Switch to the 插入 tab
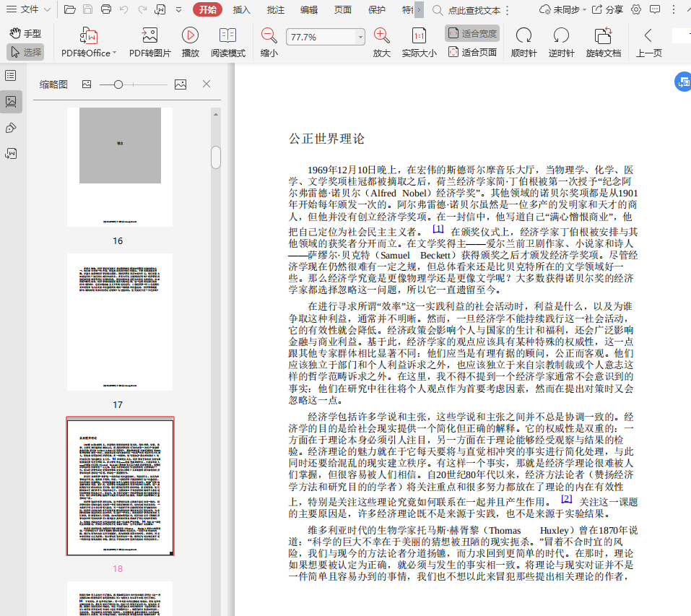Image resolution: width=691 pixels, height=616 pixels. coord(242,9)
